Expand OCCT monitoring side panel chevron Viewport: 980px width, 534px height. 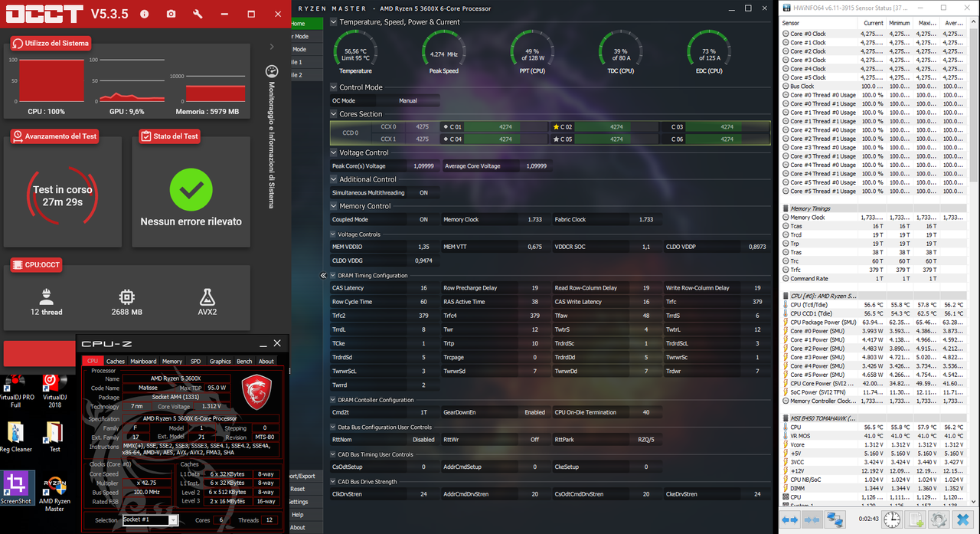click(x=271, y=47)
